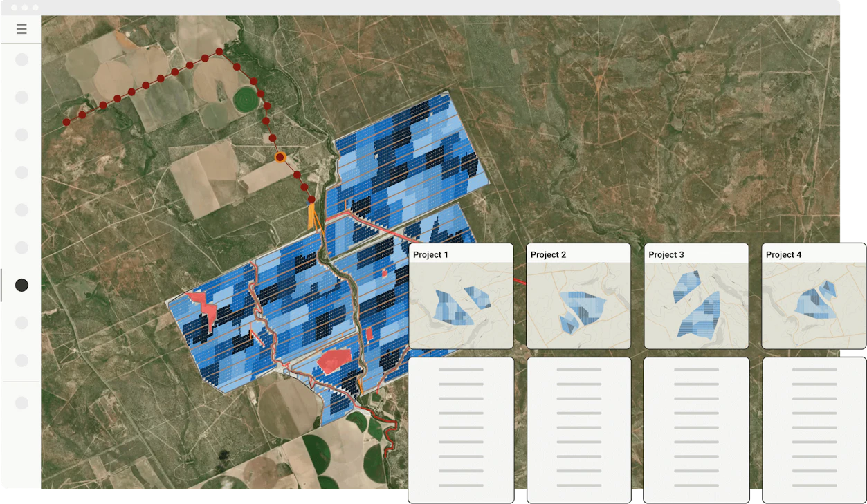Open the Project 1 map thumbnail
867x504 pixels.
(x=461, y=306)
